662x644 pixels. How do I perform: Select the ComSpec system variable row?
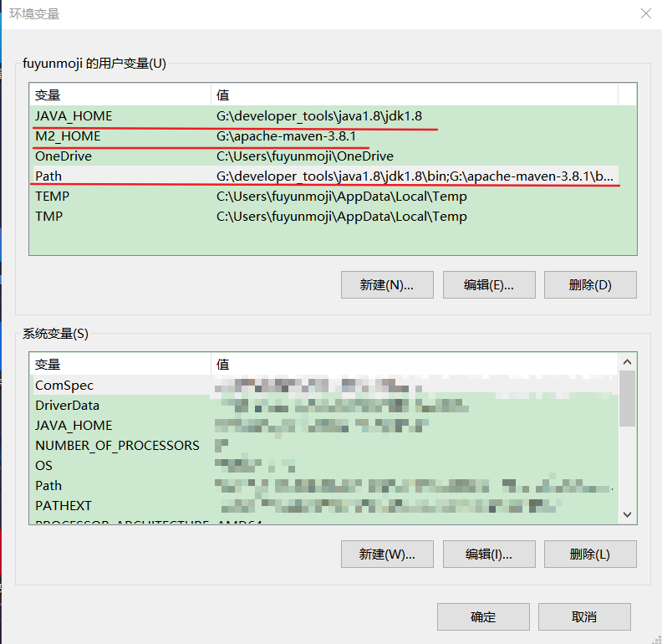click(324, 385)
